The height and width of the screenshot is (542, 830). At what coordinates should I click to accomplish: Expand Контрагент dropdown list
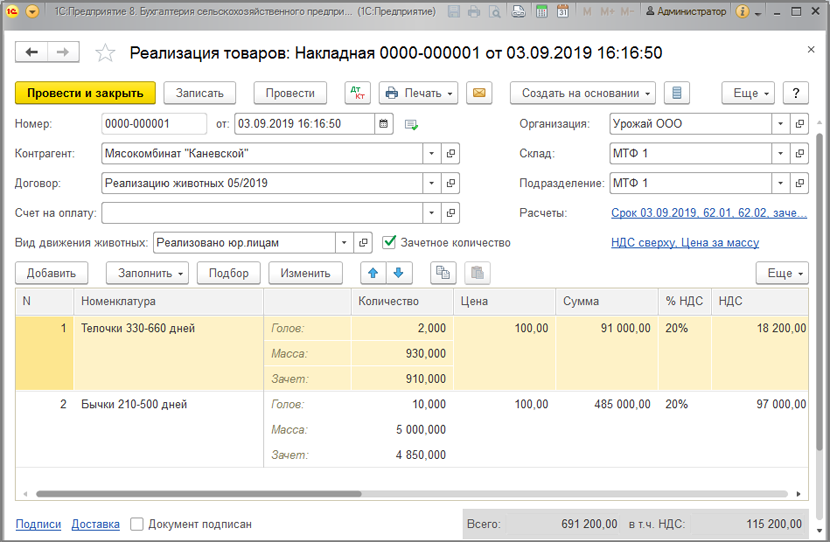coord(431,153)
